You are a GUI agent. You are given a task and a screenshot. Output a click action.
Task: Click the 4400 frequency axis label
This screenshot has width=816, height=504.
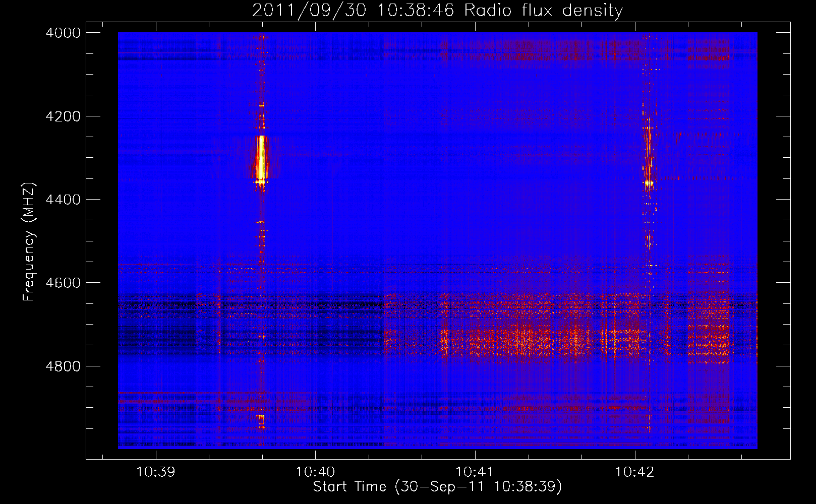point(63,200)
